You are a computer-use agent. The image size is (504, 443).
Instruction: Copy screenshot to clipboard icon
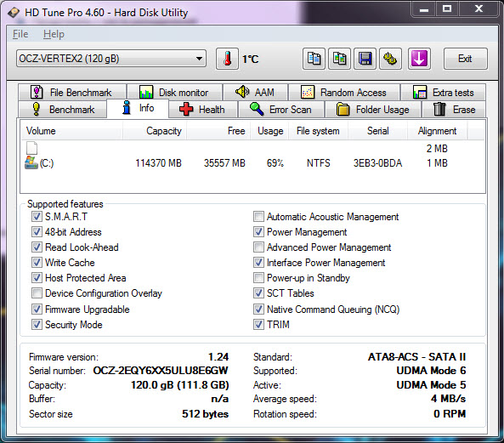point(339,59)
